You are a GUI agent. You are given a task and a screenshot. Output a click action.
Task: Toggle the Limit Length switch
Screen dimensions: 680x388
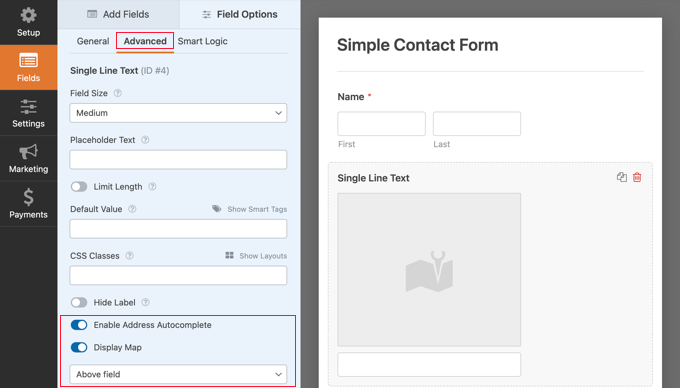79,186
